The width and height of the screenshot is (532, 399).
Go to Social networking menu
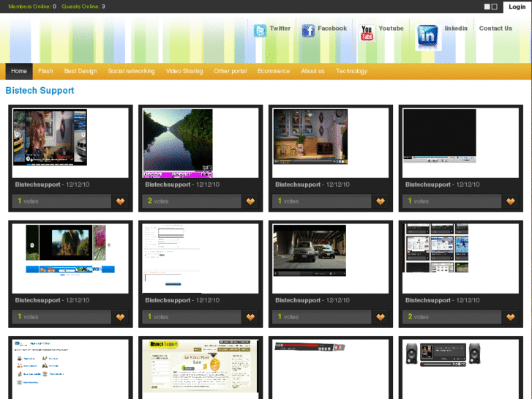pos(131,71)
